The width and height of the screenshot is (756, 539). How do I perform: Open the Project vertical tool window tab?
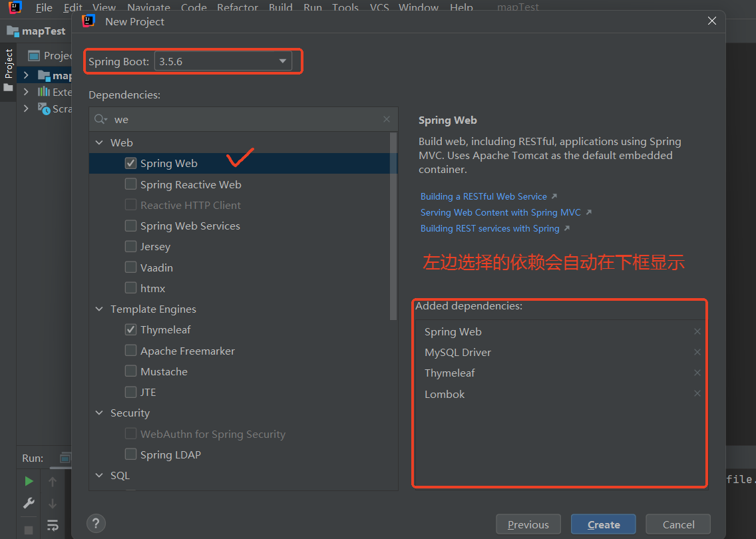click(9, 64)
